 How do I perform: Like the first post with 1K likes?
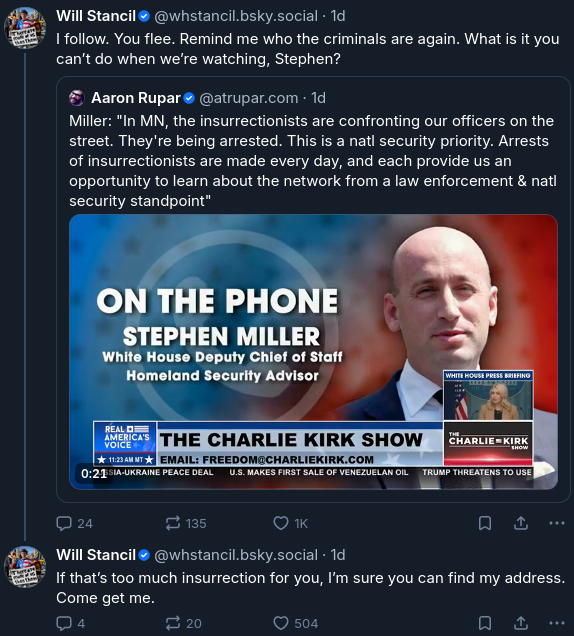click(x=290, y=523)
